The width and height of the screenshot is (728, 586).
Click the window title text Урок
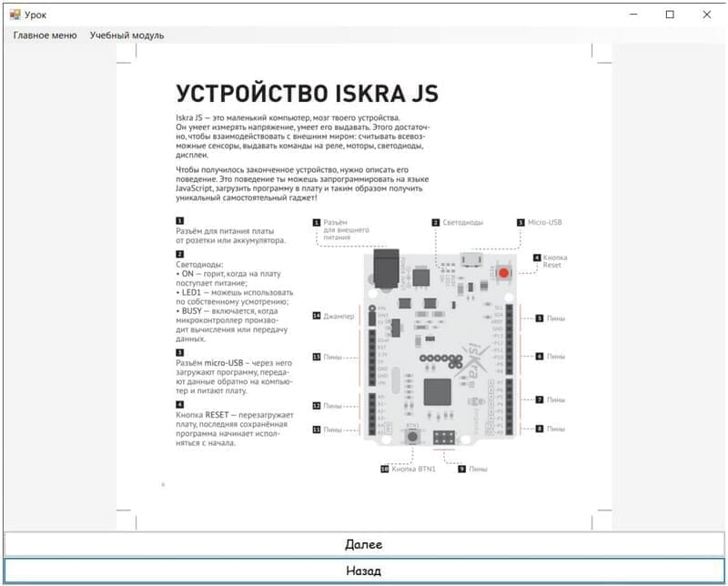[x=35, y=15]
